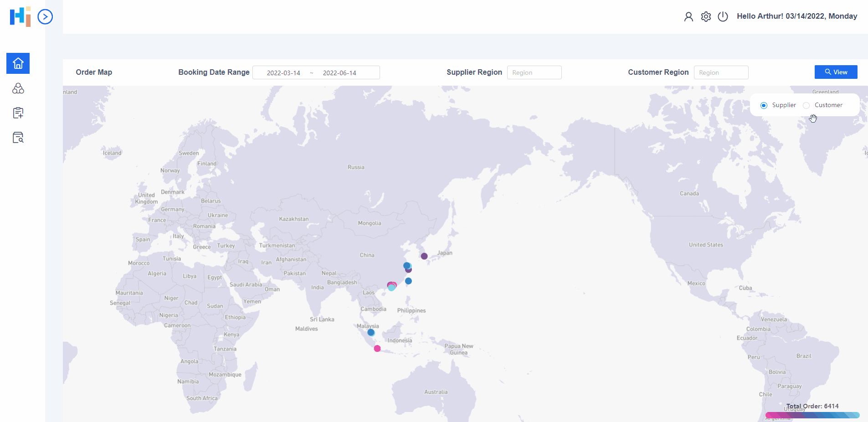This screenshot has height=422, width=868.
Task: Open the order search icon in sidebar
Action: 18,138
